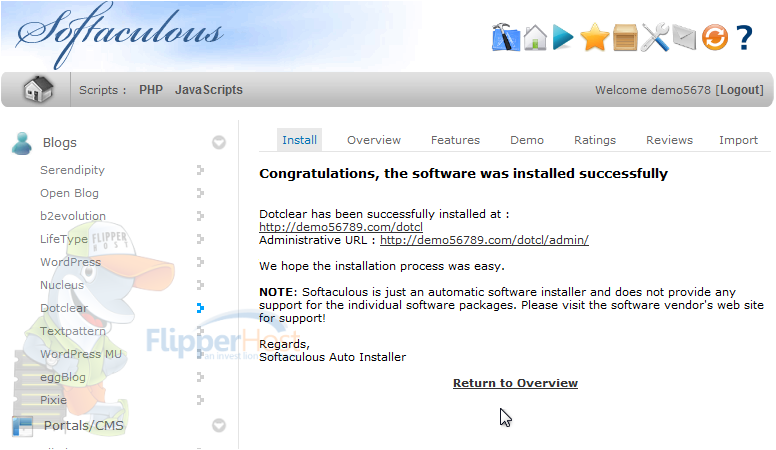Switch to the Install tab
The height and width of the screenshot is (450, 776).
pos(299,140)
